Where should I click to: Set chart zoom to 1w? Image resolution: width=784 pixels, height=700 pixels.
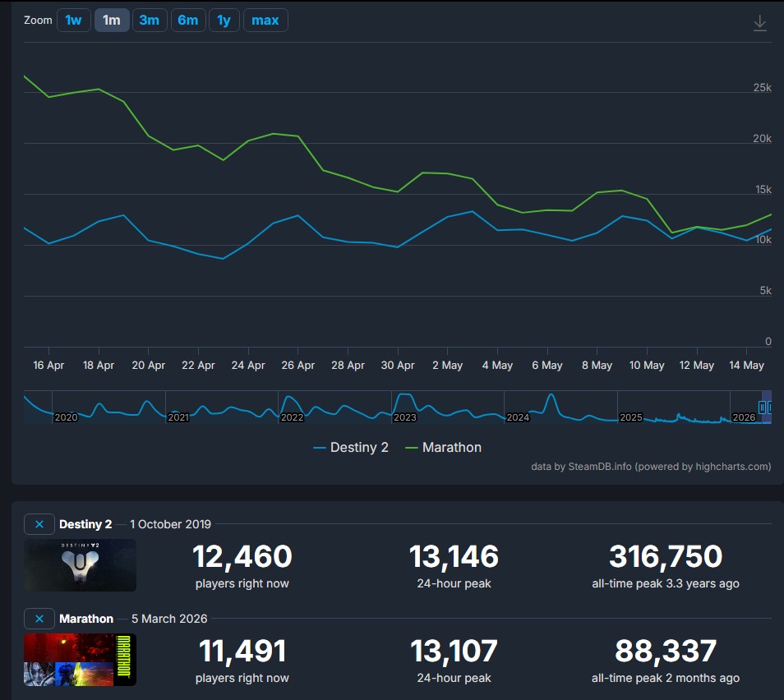[73, 21]
